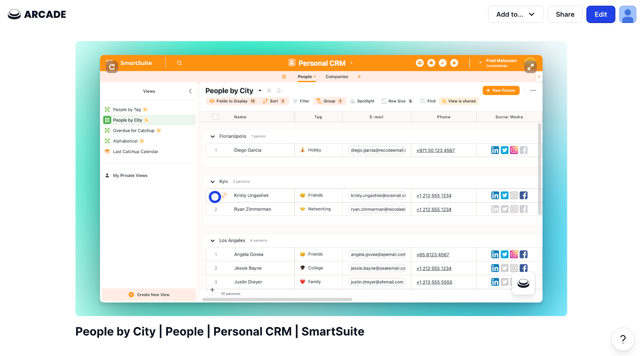644x356 pixels.
Task: Click Angela Govea's phone number link
Action: pos(433,255)
